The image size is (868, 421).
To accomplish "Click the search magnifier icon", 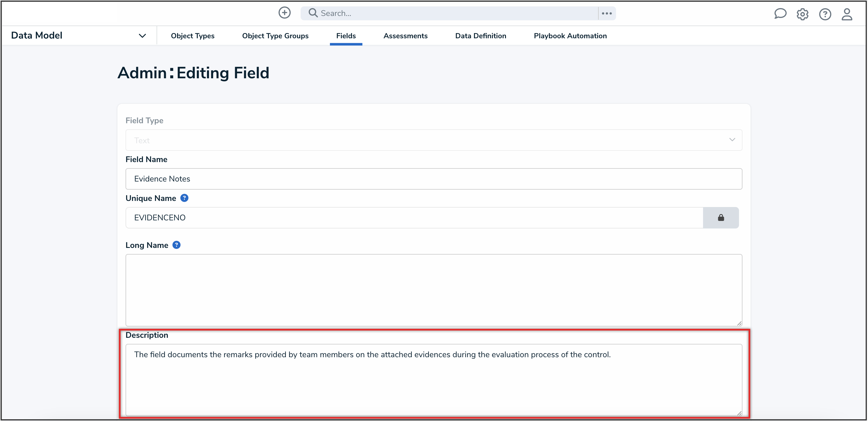I will pyautogui.click(x=313, y=13).
